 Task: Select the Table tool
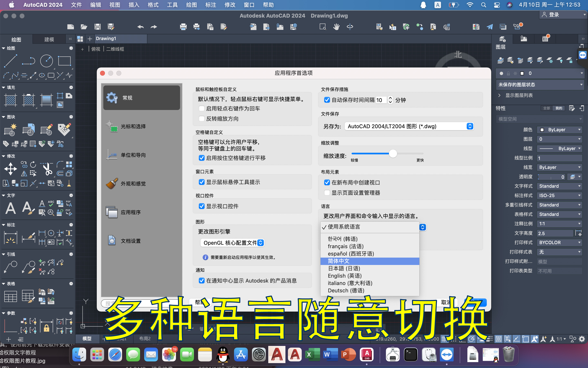[11, 296]
